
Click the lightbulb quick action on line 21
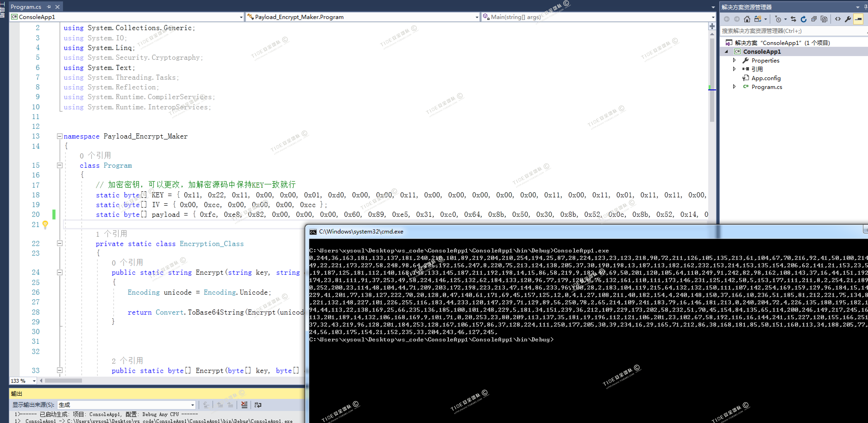click(x=45, y=224)
